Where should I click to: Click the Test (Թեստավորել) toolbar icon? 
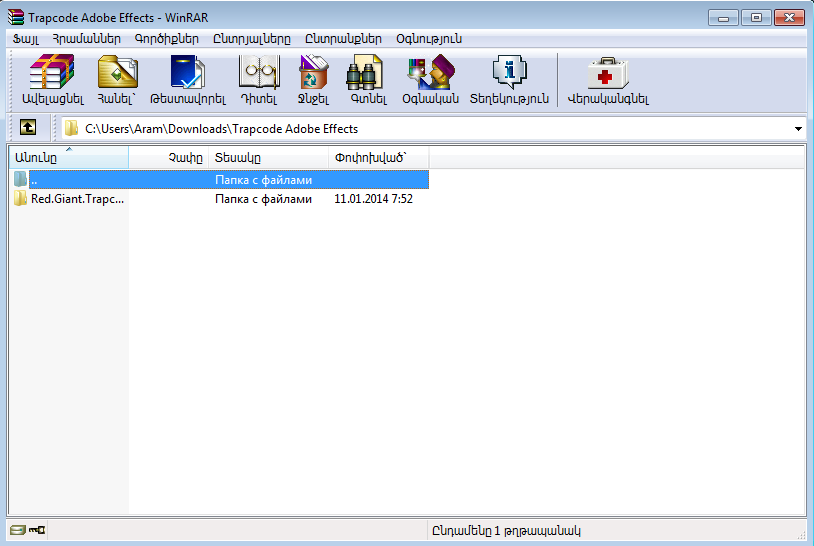[x=187, y=72]
